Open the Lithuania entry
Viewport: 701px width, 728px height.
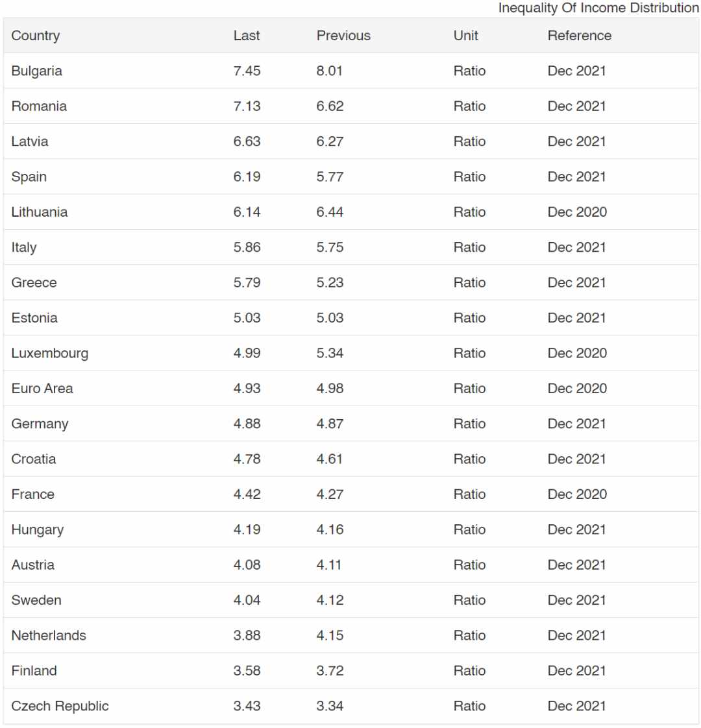point(40,212)
